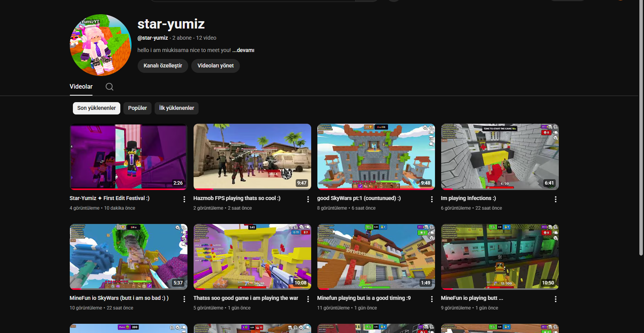Switch to the Videolar tab
Viewport: 644px width, 333px height.
[81, 87]
